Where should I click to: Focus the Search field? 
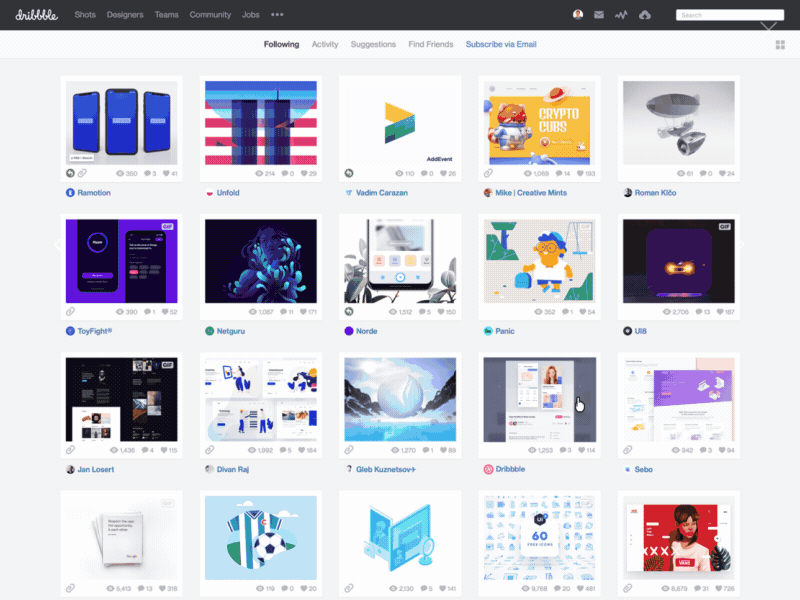730,15
